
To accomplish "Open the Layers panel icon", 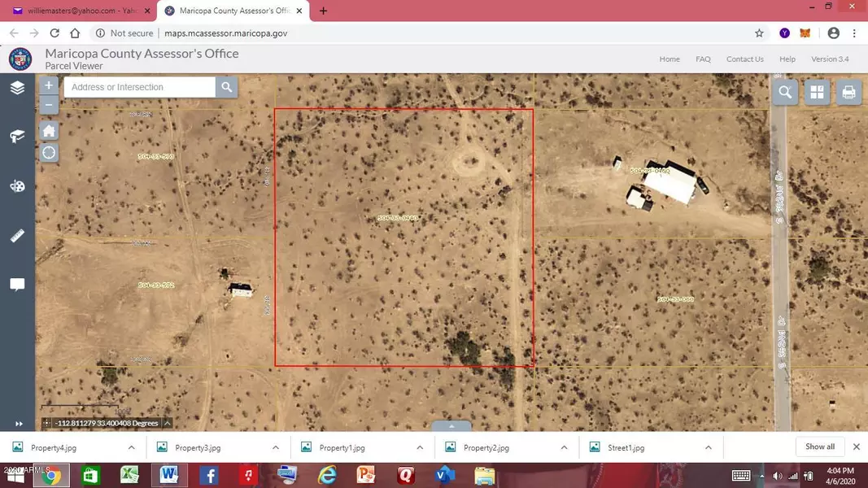I will tap(18, 87).
